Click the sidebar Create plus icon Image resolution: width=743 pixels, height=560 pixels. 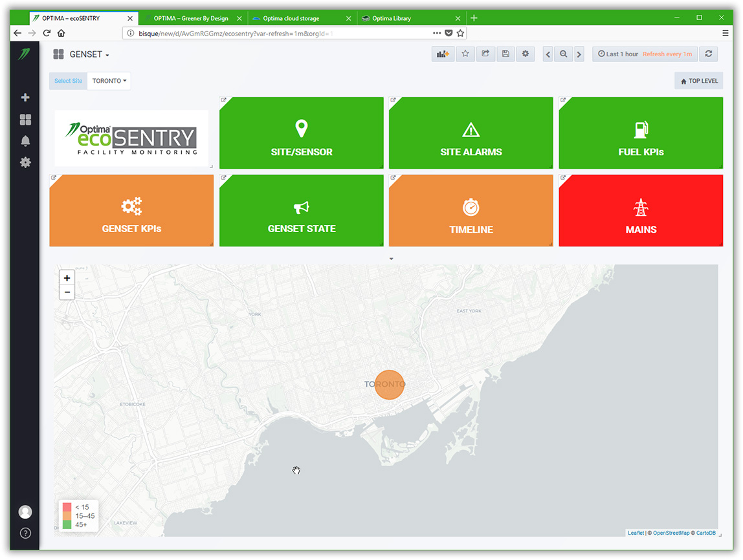tap(26, 97)
